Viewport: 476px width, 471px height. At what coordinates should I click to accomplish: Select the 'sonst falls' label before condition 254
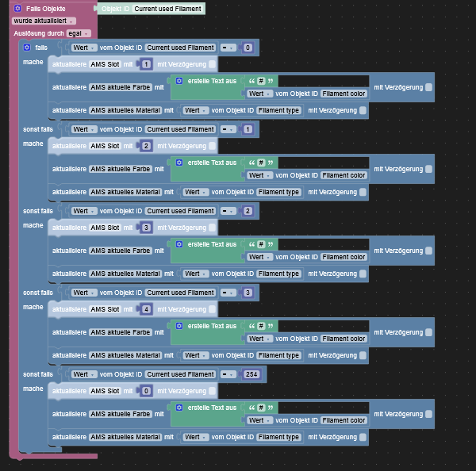(x=38, y=374)
